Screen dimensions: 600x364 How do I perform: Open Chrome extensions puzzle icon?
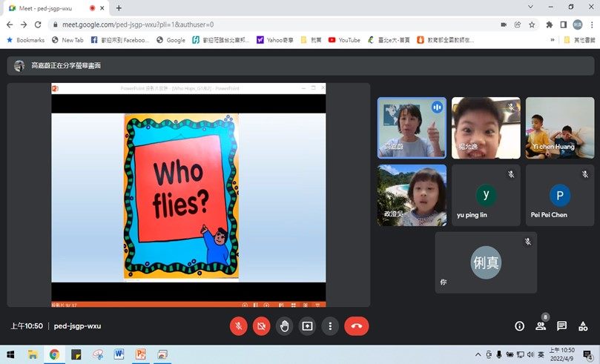pyautogui.click(x=550, y=24)
